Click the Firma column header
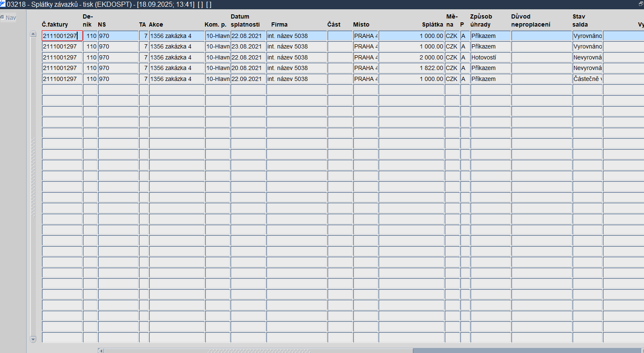This screenshot has width=644, height=353. (x=279, y=24)
